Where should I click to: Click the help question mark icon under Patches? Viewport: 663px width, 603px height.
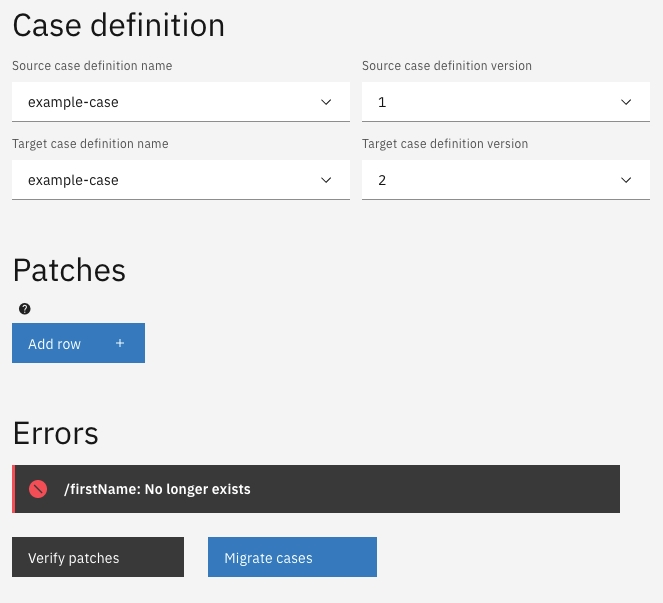25,309
